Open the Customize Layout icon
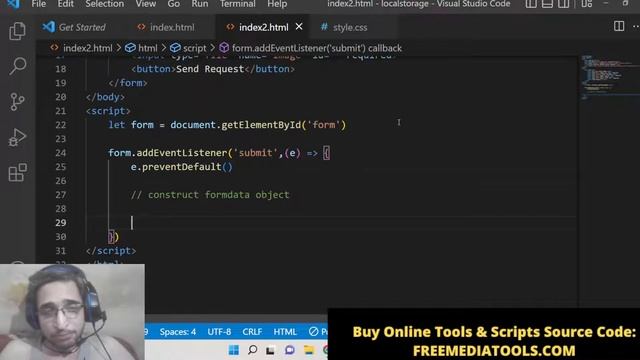Viewport: 640px width, 360px height. (587, 4)
